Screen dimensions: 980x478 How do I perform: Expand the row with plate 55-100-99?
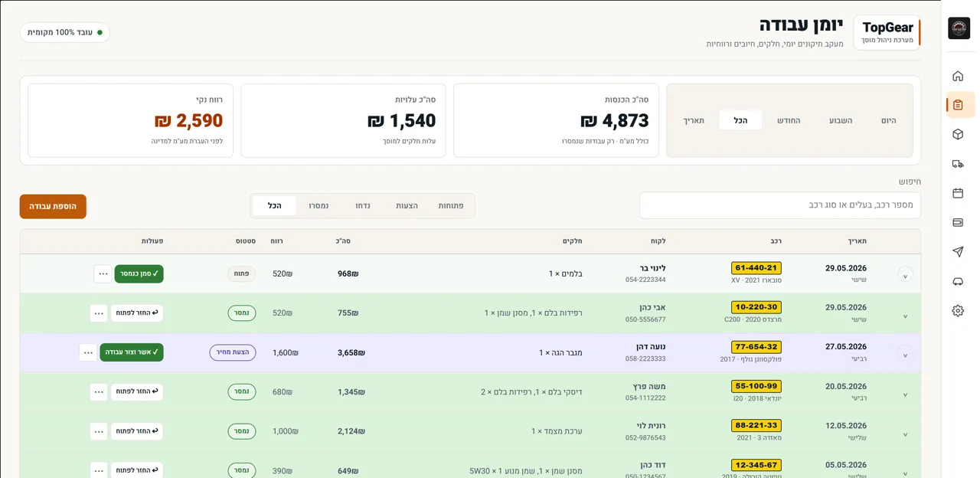coord(905,395)
